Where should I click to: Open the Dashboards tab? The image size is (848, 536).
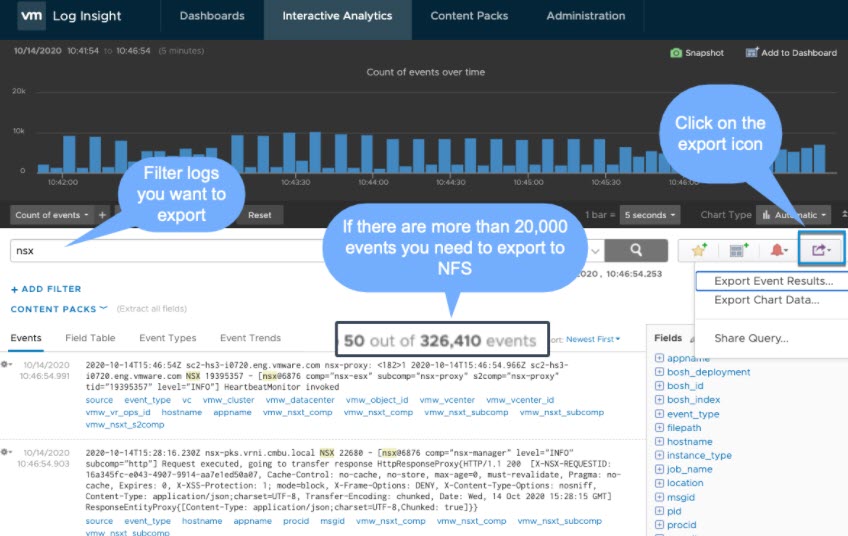[211, 16]
